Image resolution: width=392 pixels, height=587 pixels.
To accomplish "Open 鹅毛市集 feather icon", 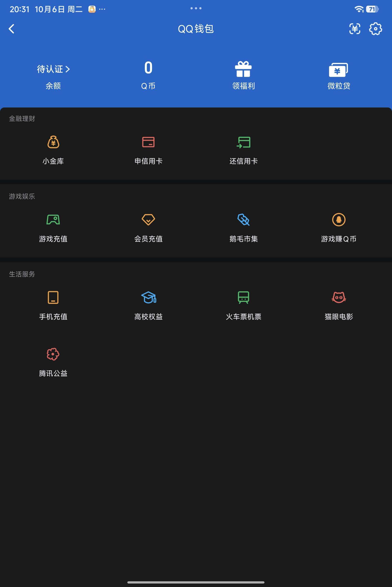I will [244, 220].
